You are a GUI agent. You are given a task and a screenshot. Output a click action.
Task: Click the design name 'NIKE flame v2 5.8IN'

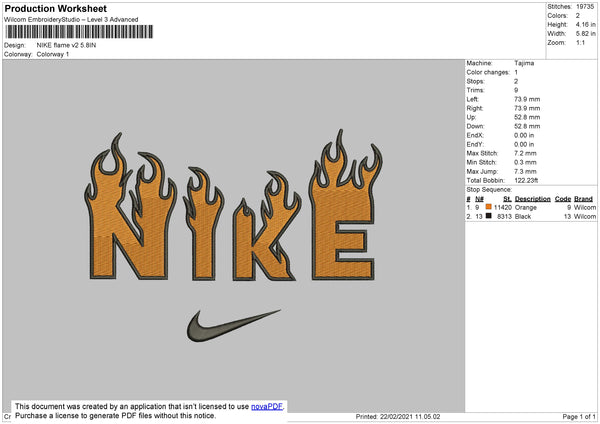point(66,45)
